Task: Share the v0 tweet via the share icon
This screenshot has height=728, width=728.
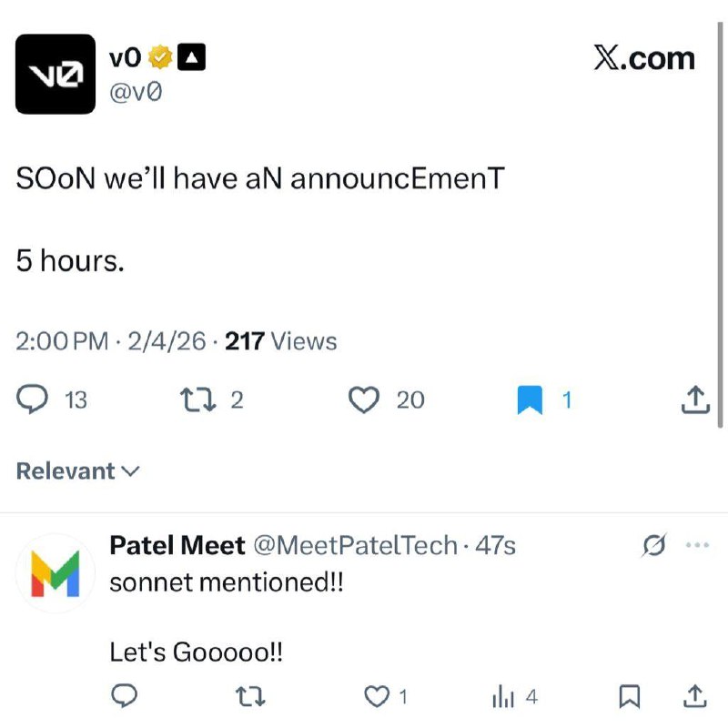Action: (694, 399)
